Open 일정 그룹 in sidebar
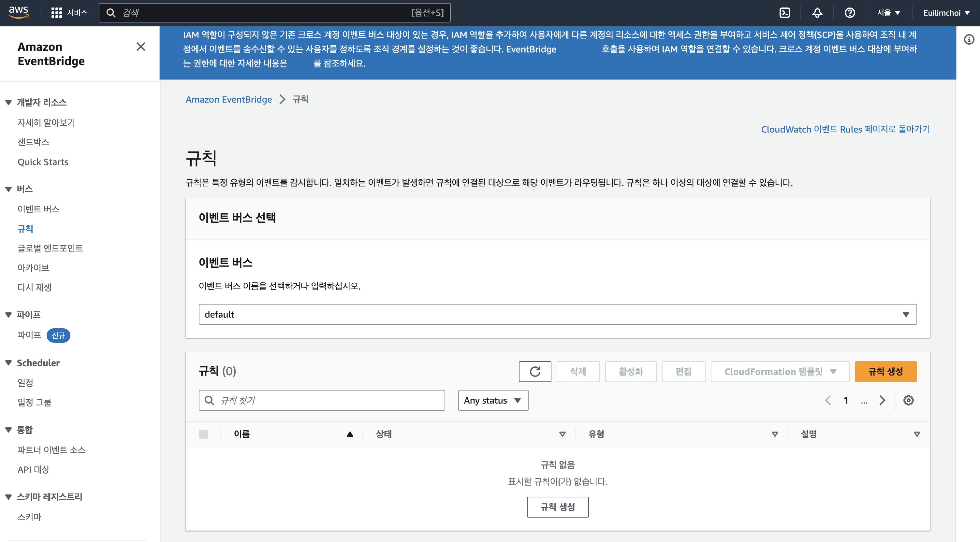This screenshot has width=980, height=542. click(x=34, y=402)
